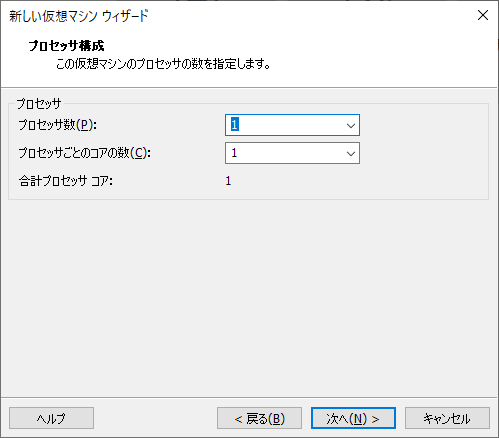Go back with the 戻る(B) button
This screenshot has height=438, width=499.
pyautogui.click(x=259, y=418)
